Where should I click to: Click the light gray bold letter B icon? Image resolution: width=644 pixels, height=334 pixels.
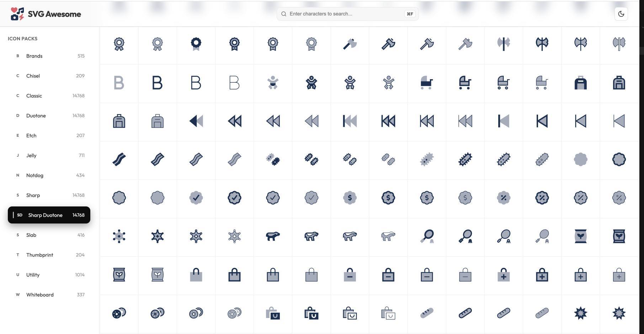pyautogui.click(x=119, y=83)
